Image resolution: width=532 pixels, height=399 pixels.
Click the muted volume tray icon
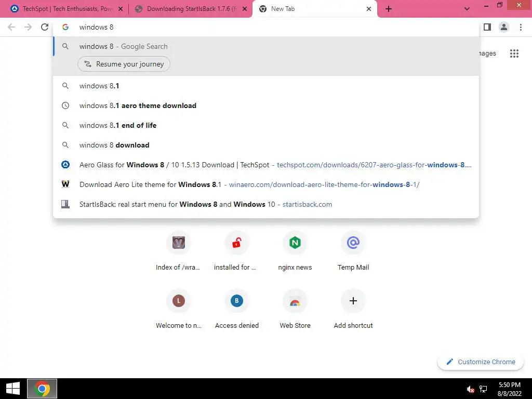click(x=470, y=389)
